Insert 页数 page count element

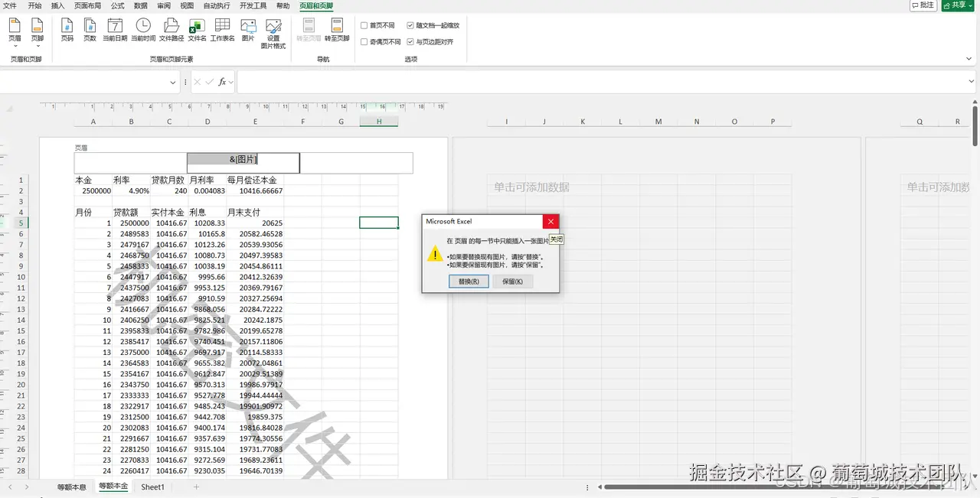point(90,30)
